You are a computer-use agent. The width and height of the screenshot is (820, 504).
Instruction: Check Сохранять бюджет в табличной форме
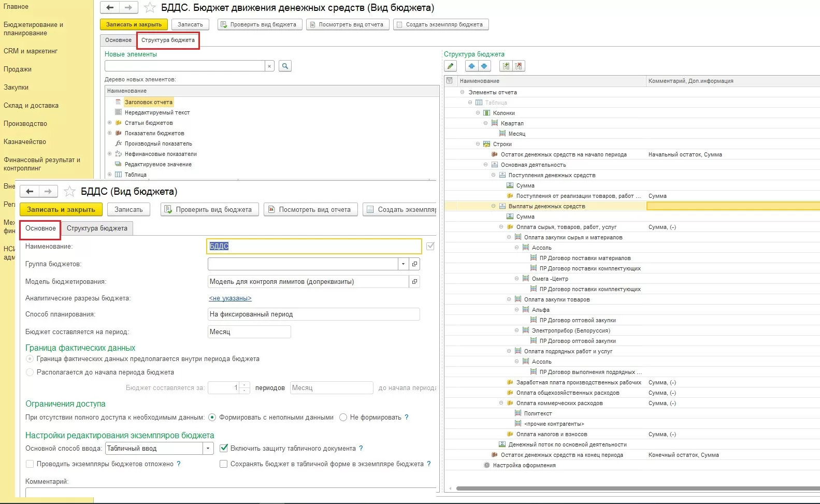224,464
